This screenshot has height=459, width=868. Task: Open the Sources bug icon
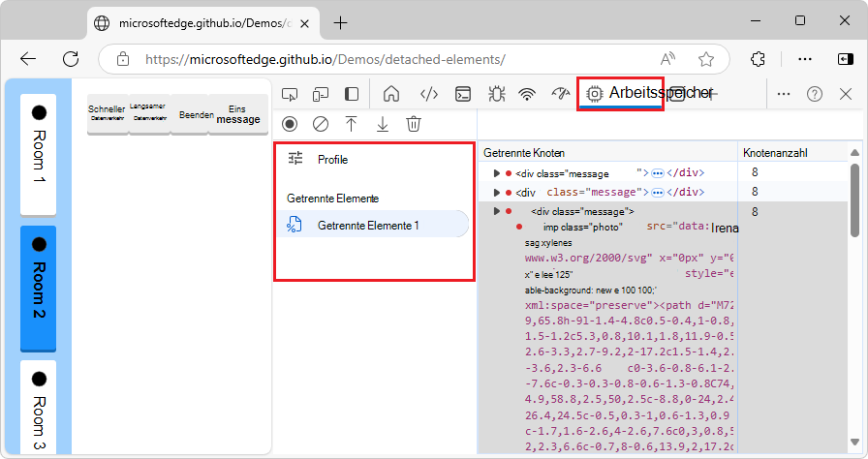[497, 94]
